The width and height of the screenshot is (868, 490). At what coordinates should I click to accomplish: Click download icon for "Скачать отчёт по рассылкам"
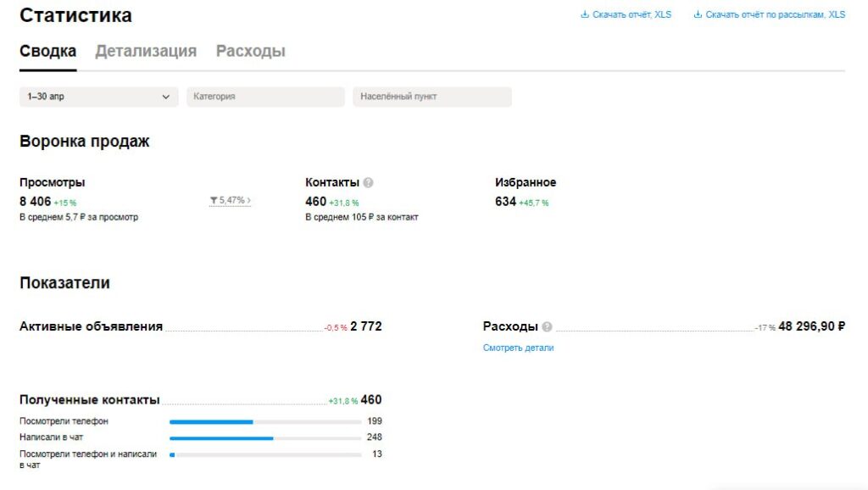[x=698, y=14]
